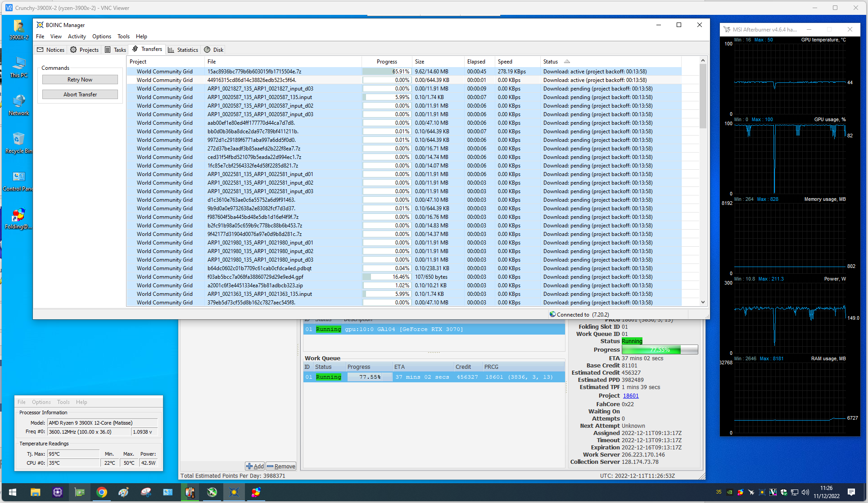868x503 pixels.
Task: Open File Explorer from the taskbar
Action: coord(36,492)
